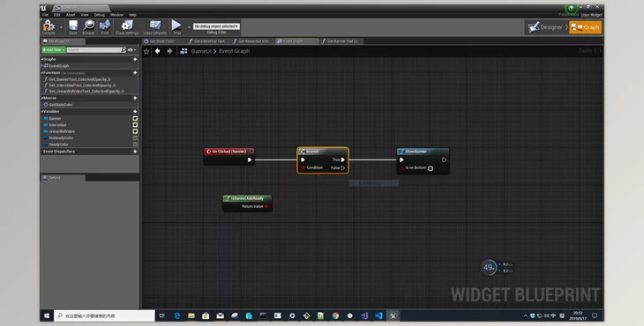The image size is (644, 326).
Task: Open the Play options dropdown arrow
Action: (189, 27)
